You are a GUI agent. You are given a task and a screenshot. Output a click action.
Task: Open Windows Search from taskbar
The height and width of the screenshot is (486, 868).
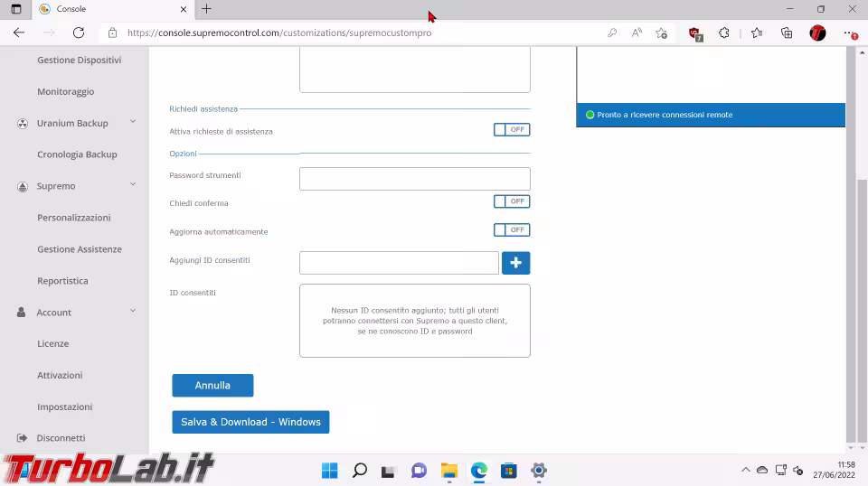point(360,471)
